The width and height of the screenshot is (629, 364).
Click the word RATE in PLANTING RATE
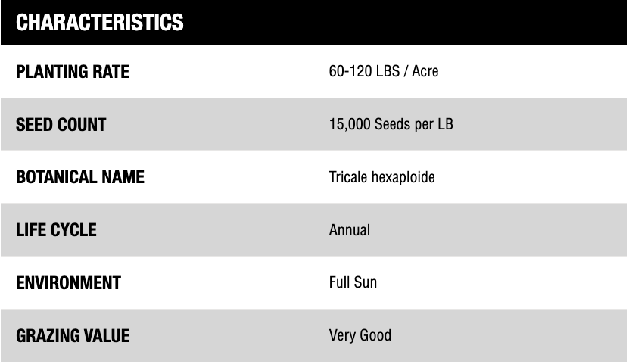coord(111,72)
